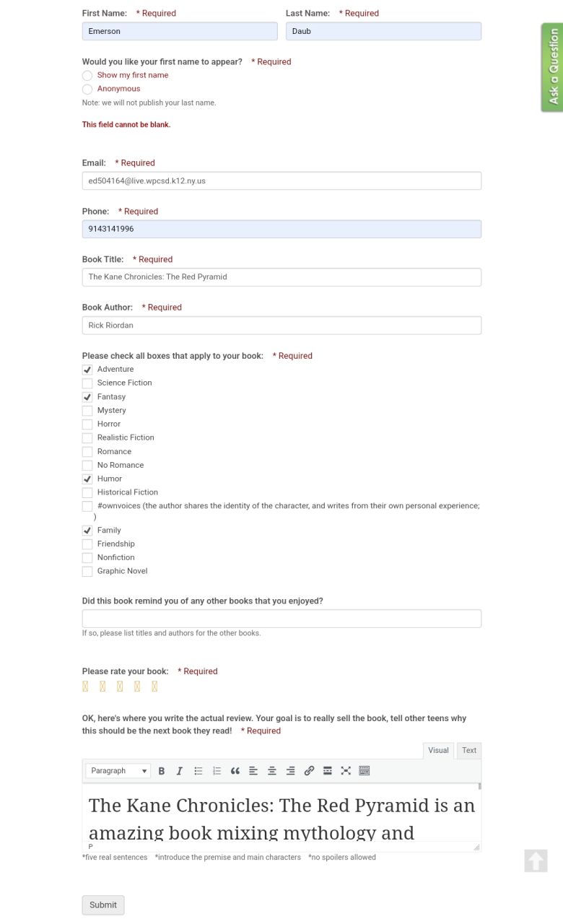
Task: Switch to the Text editor tab
Action: click(469, 751)
